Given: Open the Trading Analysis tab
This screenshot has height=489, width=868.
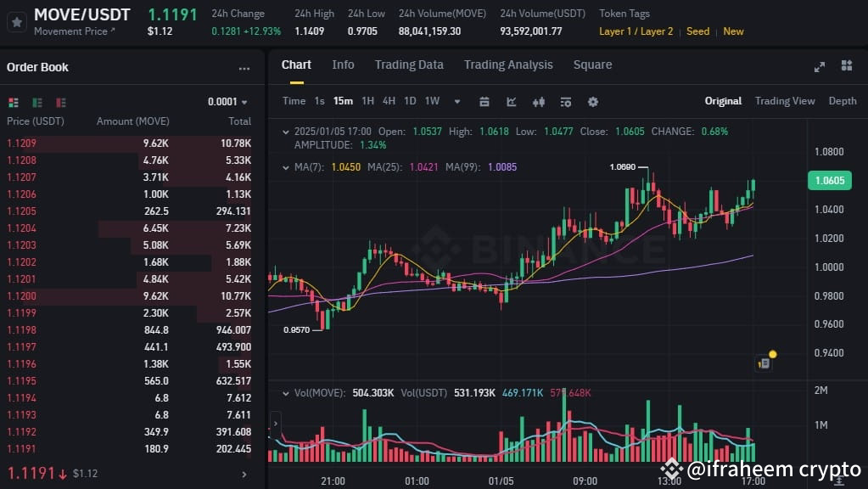Looking at the screenshot, I should [x=507, y=65].
